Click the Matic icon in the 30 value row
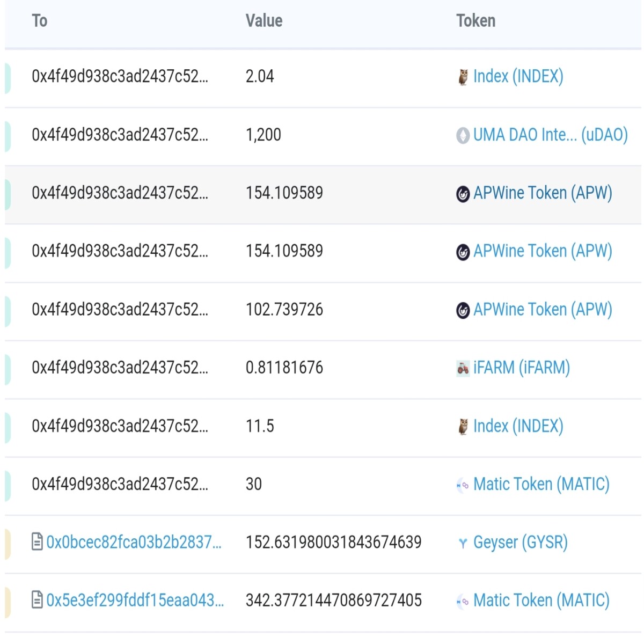The width and height of the screenshot is (644, 644). (x=463, y=485)
